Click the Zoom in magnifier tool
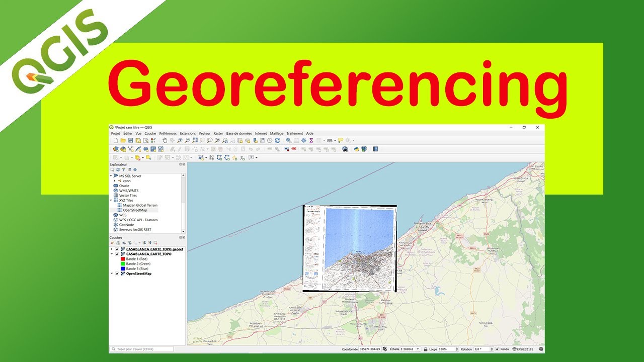This screenshot has width=644, height=362. coord(180,140)
